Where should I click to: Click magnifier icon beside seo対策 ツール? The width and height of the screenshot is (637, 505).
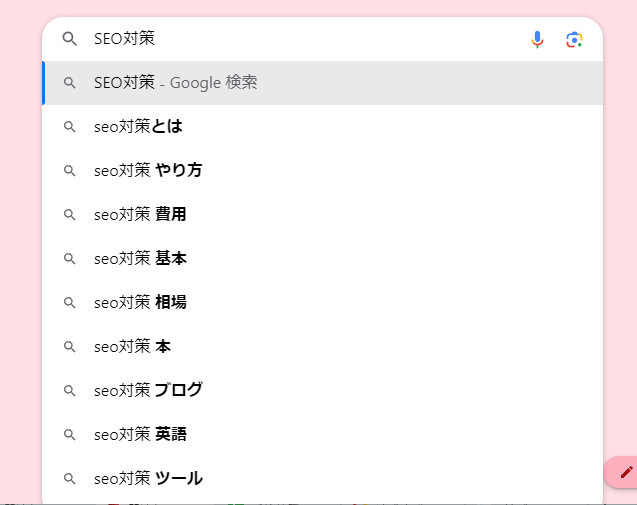pyautogui.click(x=69, y=479)
